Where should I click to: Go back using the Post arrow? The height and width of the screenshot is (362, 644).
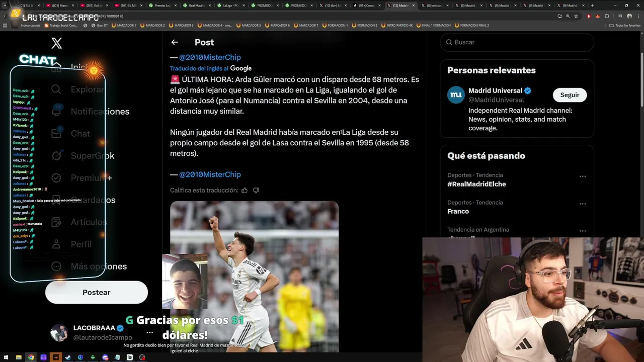click(x=175, y=42)
